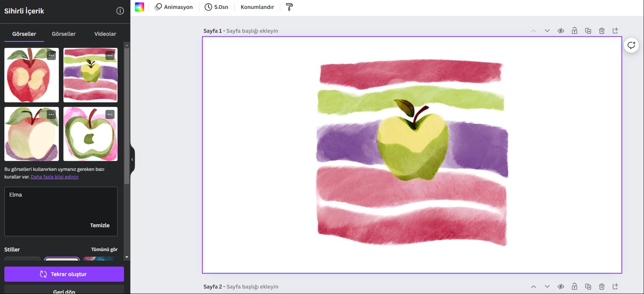The width and height of the screenshot is (644, 294).
Task: Open the rainbow background color swatch
Action: [139, 7]
